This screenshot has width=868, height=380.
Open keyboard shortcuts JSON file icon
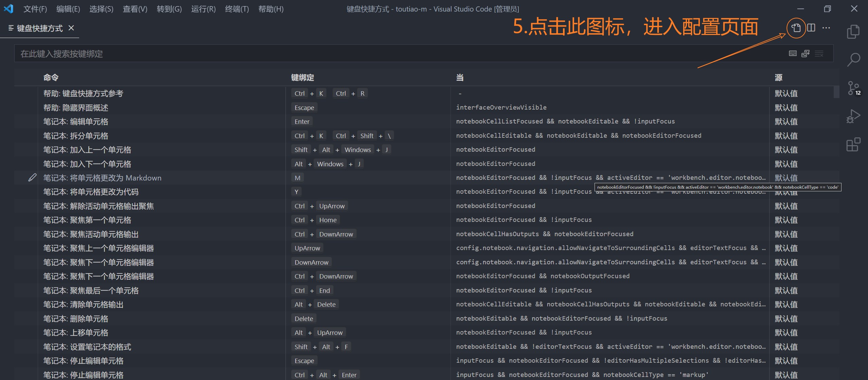(x=796, y=28)
